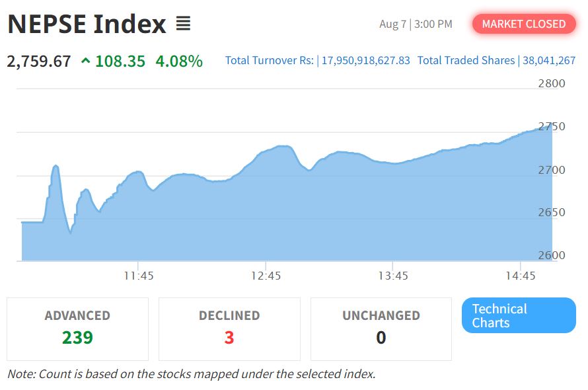Click the NEPSE Index heading
The height and width of the screenshot is (390, 588).
point(87,24)
